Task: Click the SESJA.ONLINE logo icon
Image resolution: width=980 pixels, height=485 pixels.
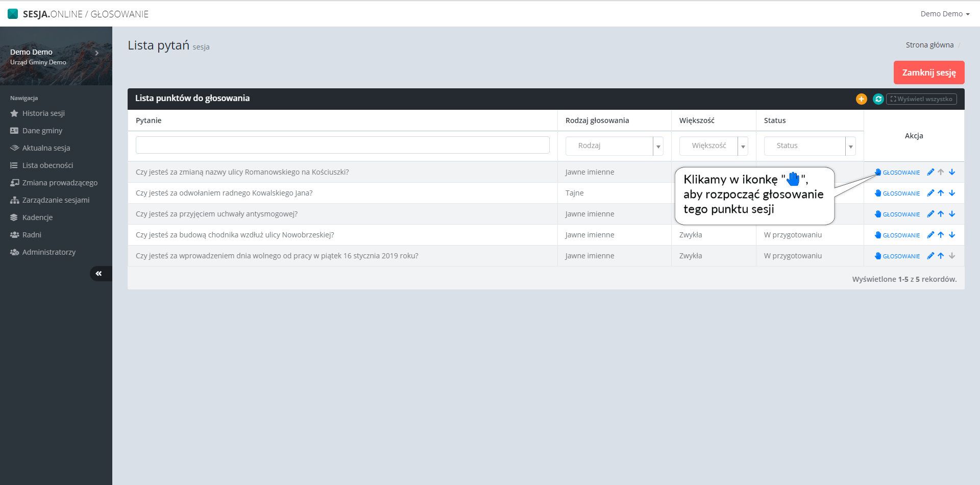Action: point(13,14)
